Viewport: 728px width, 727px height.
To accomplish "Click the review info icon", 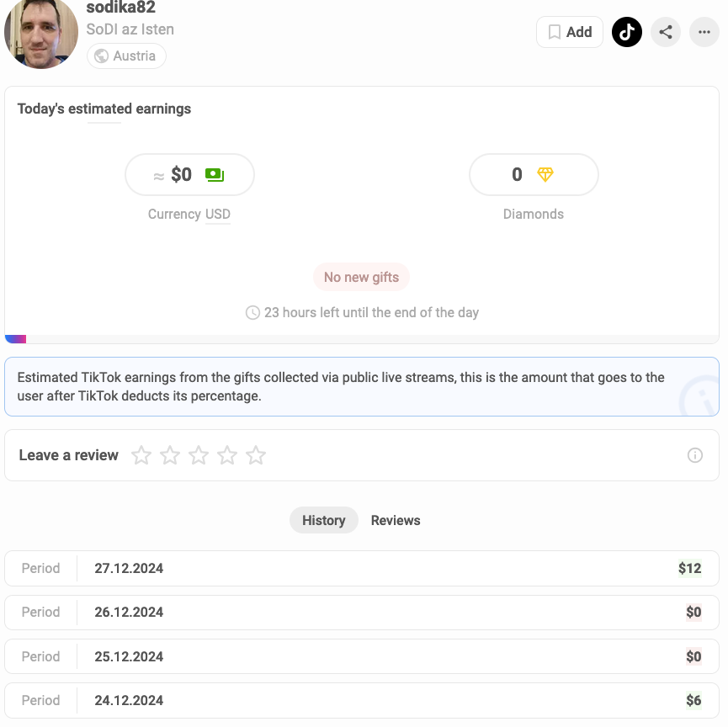I will (694, 455).
